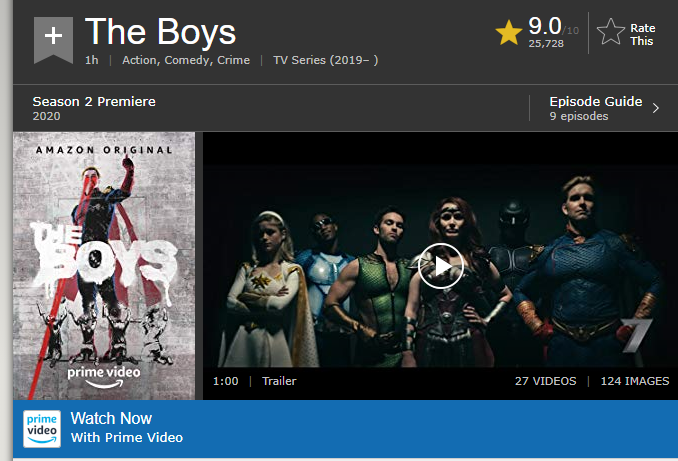Click the Season 2 Premiere heading
Viewport: 678px width, 461px height.
[x=94, y=101]
